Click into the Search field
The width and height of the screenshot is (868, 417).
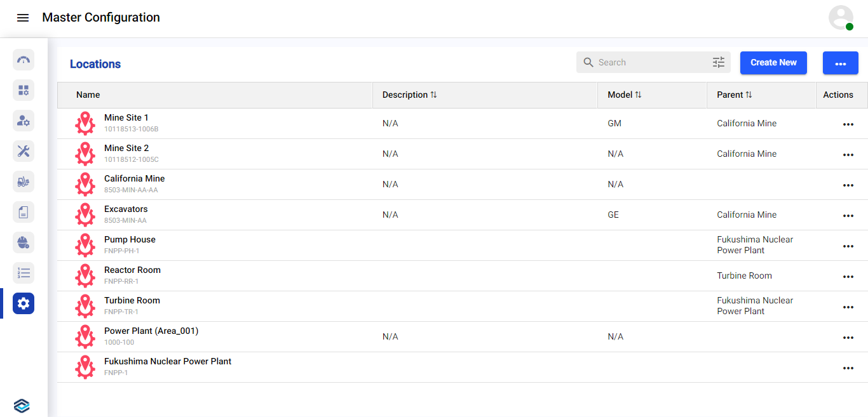tap(648, 62)
